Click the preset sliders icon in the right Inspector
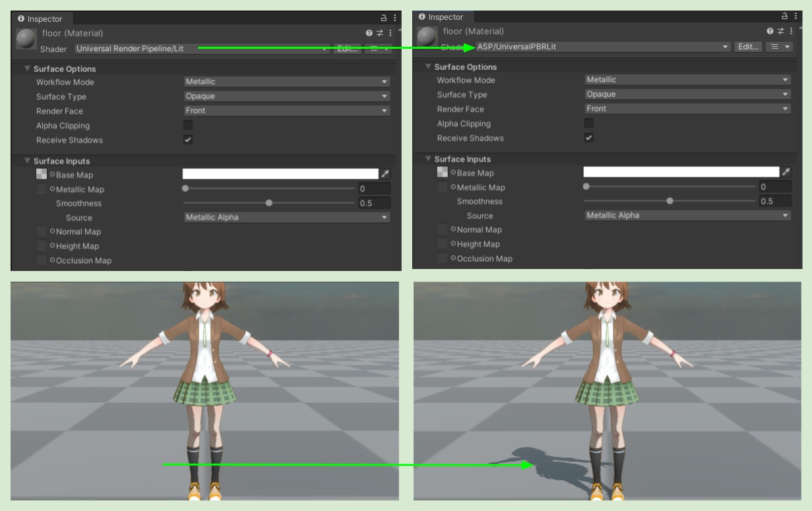This screenshot has height=511, width=812. (780, 31)
